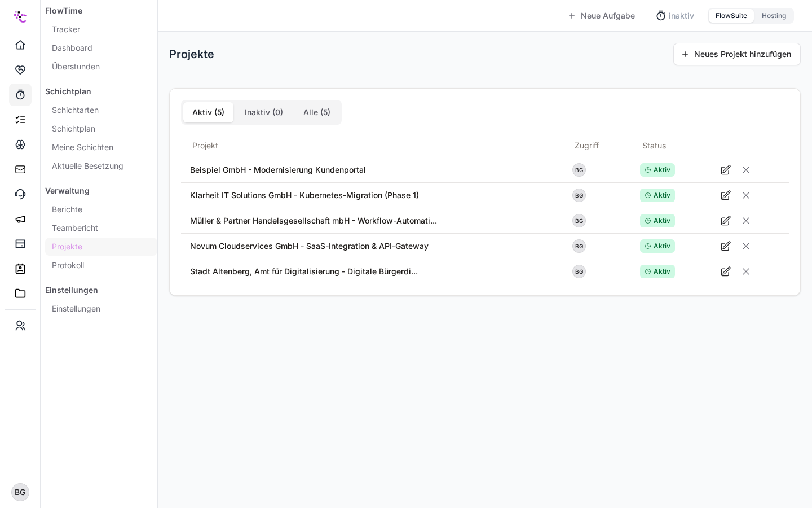This screenshot has height=508, width=812.
Task: Click BG access avatar for Stadt Altenberg
Action: [579, 271]
